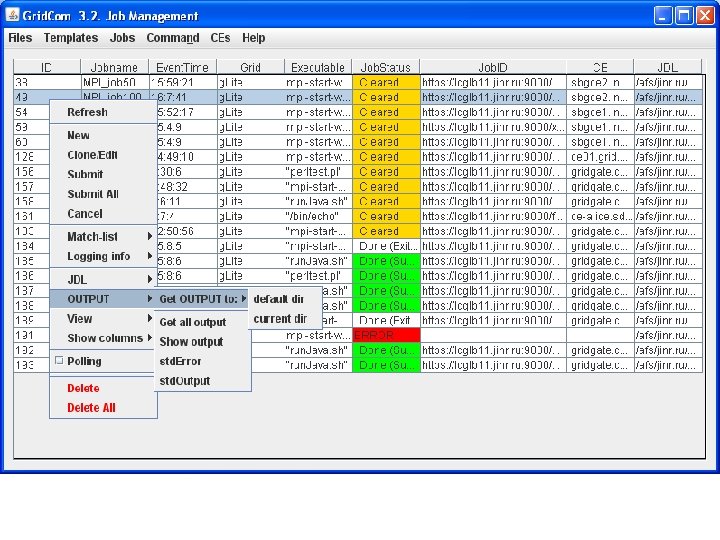Click the "/bin/echo" executable cell
Image resolution: width=720 pixels, height=540 pixels.
pos(318,216)
